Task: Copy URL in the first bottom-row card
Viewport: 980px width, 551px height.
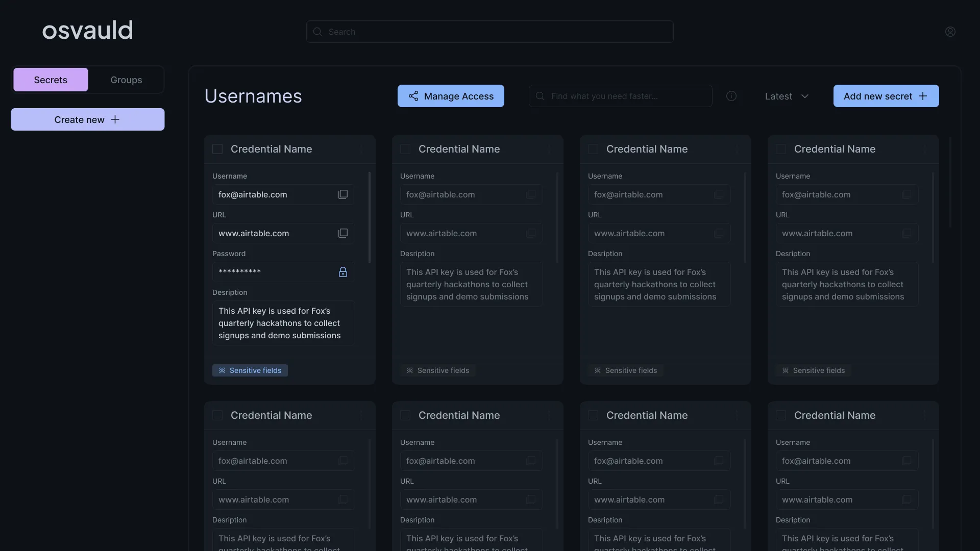Action: pos(343,499)
